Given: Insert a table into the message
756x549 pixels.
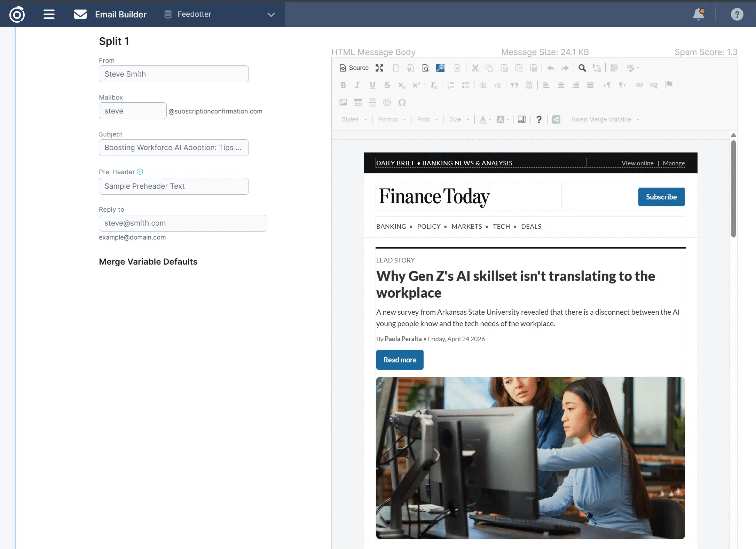Looking at the screenshot, I should tap(357, 102).
